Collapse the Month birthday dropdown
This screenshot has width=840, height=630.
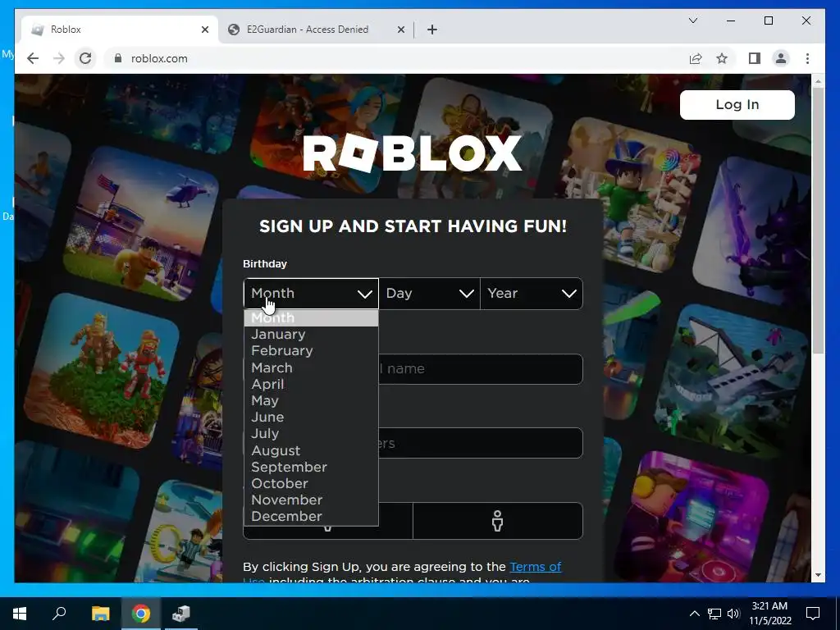tap(311, 294)
